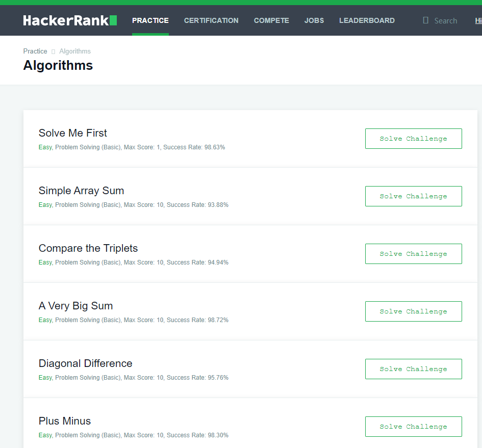Screen dimensions: 482x448
Task: View the Leaderboard tab
Action: [x=367, y=20]
